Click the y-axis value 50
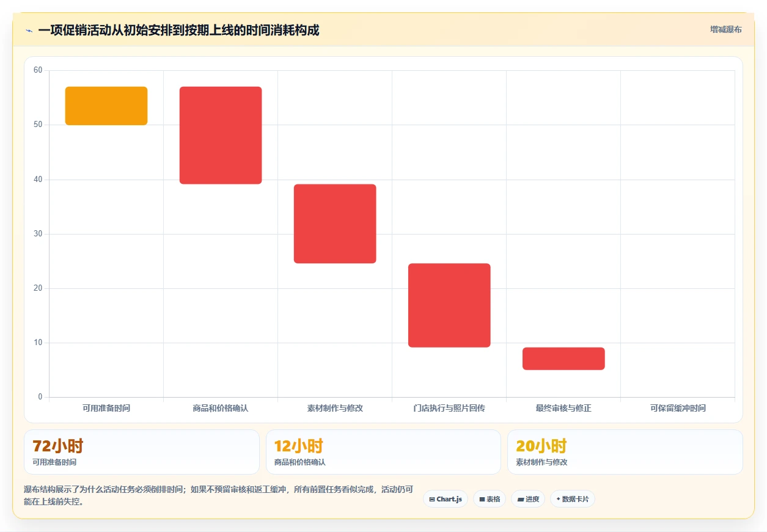Screen dimensions: 767x532 [38, 125]
